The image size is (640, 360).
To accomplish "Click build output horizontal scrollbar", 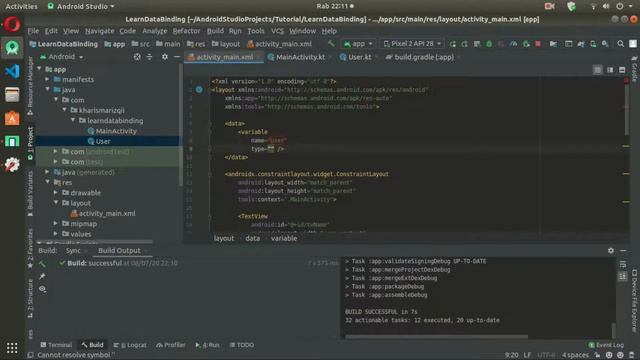I will pos(436,337).
